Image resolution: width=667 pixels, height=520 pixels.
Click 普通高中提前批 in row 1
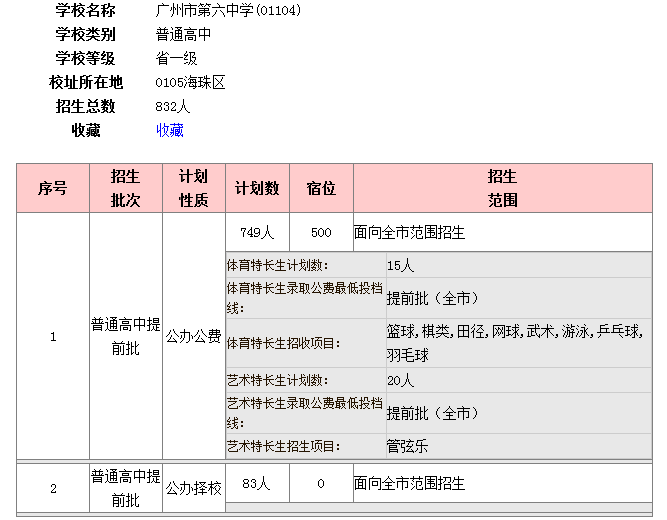[x=125, y=337]
